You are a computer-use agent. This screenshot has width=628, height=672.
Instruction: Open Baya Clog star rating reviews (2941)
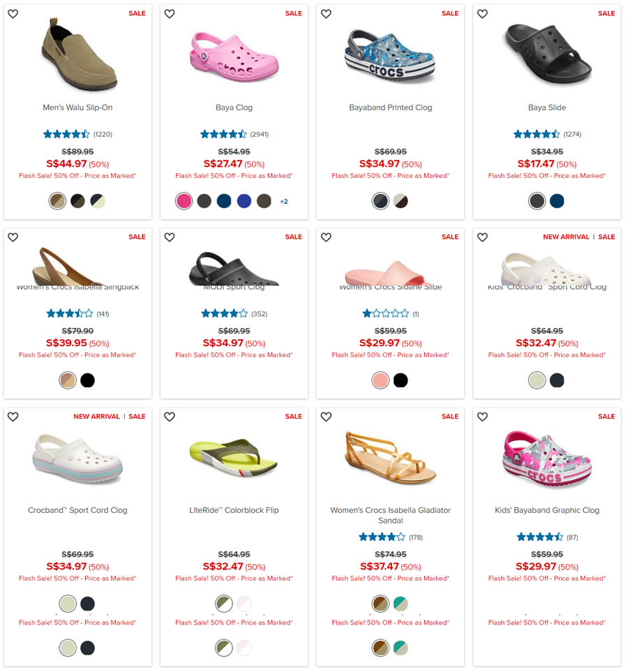234,134
